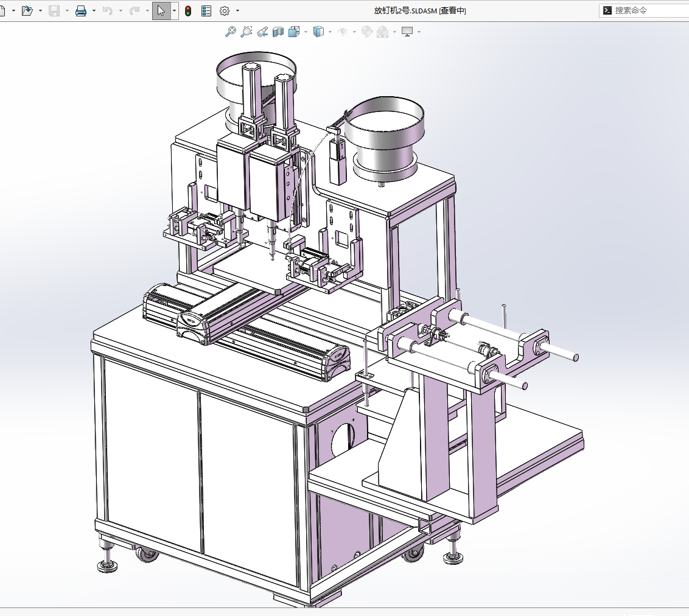The width and height of the screenshot is (689, 616).
Task: Click Zoom to Fit magnifier icon
Action: coord(230,32)
